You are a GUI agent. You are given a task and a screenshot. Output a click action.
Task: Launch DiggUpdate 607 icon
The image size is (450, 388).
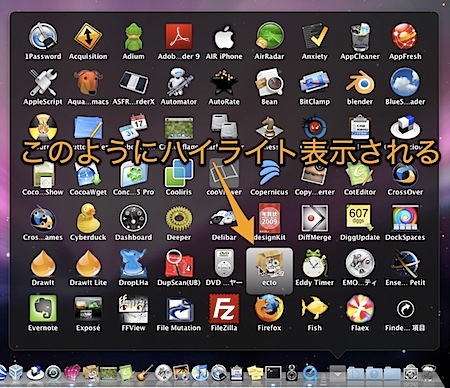pyautogui.click(x=360, y=219)
